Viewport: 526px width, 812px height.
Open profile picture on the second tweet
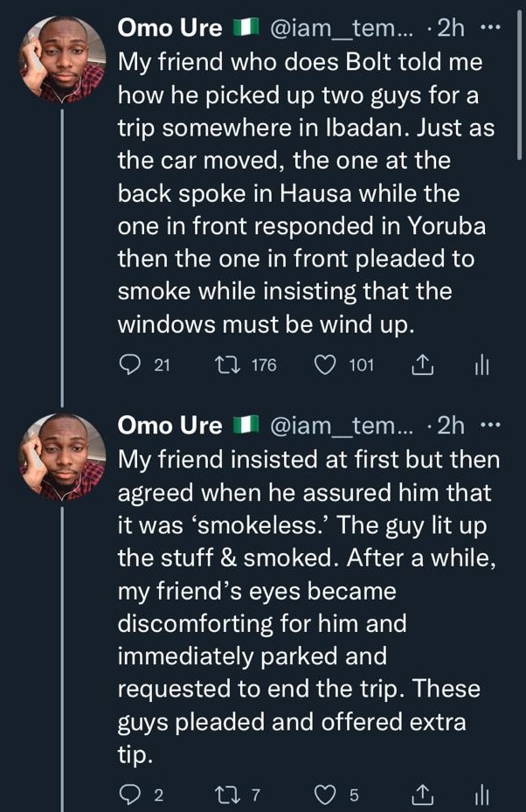pos(63,455)
